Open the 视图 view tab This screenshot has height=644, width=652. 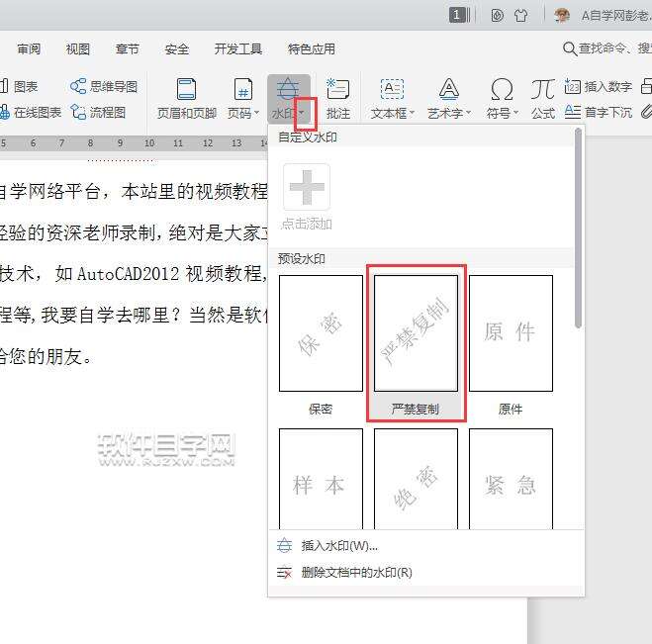pyautogui.click(x=78, y=49)
